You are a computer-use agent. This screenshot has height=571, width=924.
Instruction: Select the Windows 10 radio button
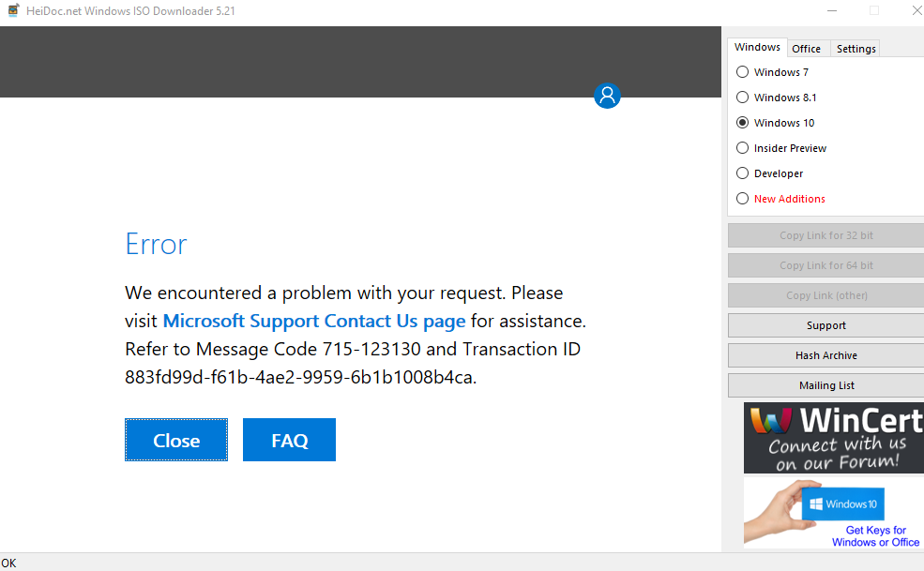click(743, 123)
